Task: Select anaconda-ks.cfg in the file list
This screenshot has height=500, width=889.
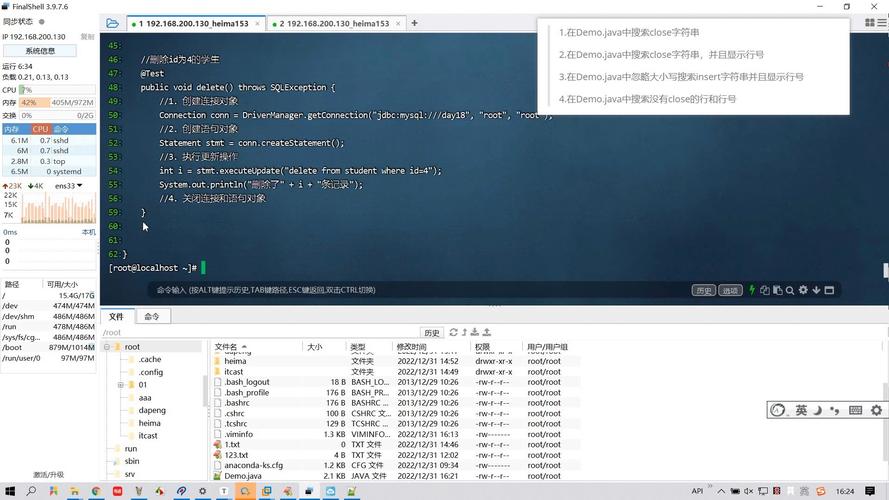Action: pos(253,465)
